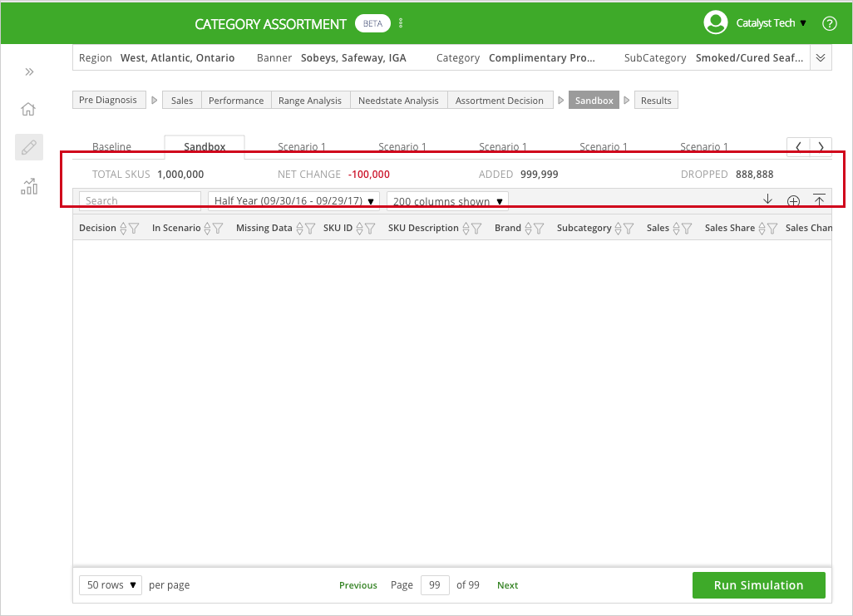Filter the Sales column
This screenshot has width=853, height=616.
point(687,229)
